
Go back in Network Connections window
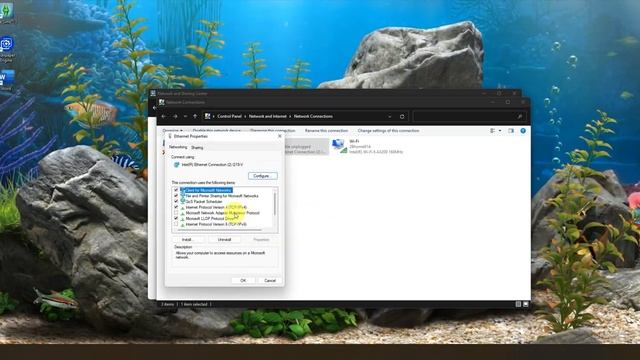pos(164,116)
